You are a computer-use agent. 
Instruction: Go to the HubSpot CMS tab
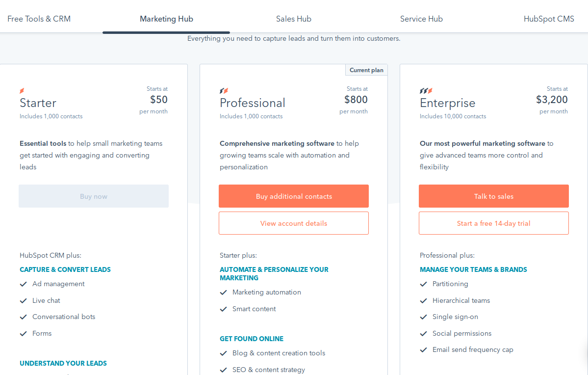coord(549,19)
